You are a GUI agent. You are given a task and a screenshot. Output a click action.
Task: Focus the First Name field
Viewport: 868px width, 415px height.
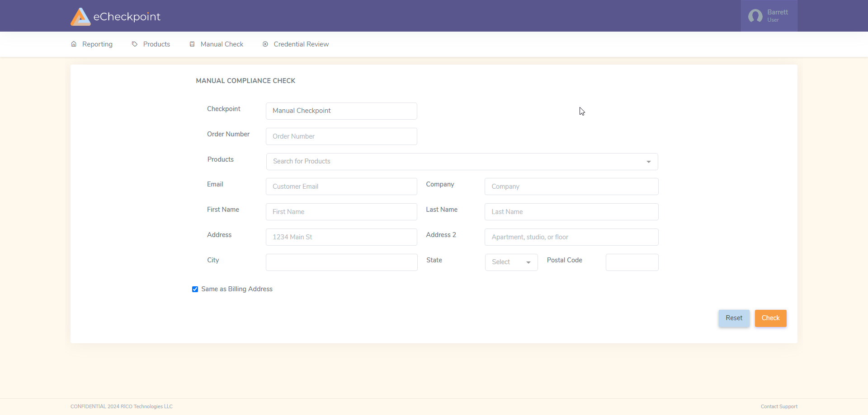(341, 212)
